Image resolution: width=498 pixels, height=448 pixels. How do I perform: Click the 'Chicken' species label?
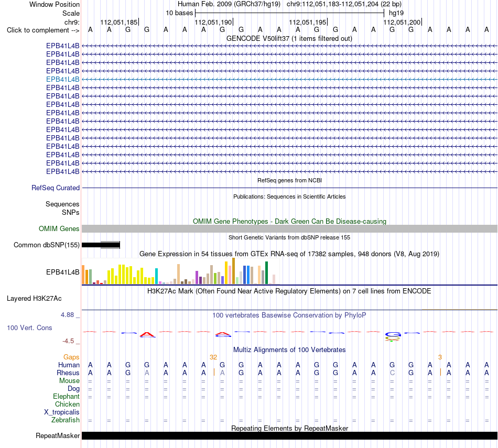pos(67,404)
